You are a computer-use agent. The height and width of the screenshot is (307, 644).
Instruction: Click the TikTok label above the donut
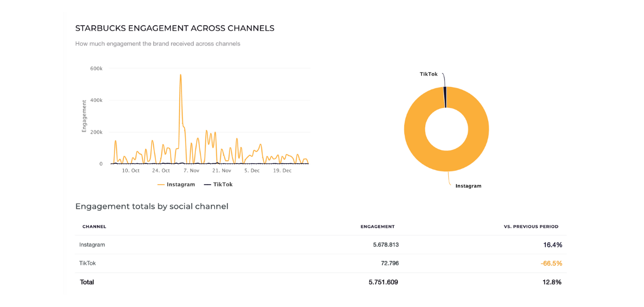pos(429,74)
